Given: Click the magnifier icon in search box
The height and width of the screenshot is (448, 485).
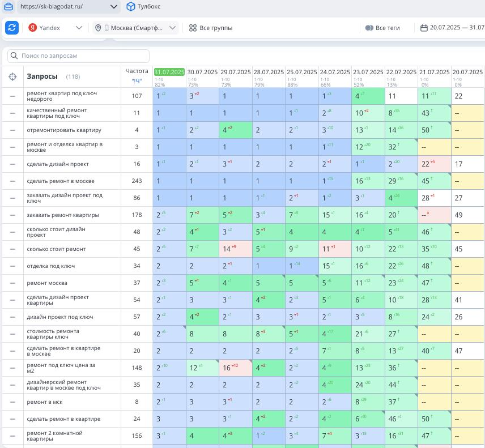Looking at the screenshot, I should click(14, 56).
